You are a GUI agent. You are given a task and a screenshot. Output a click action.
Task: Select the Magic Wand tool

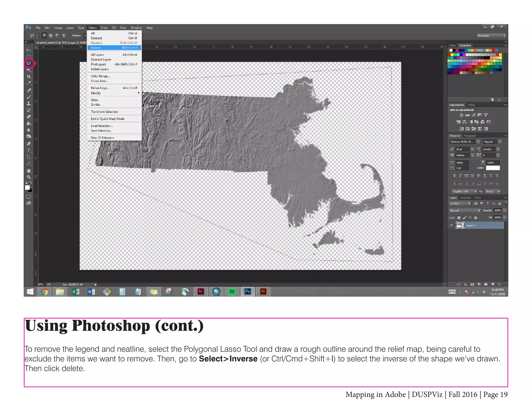29,70
